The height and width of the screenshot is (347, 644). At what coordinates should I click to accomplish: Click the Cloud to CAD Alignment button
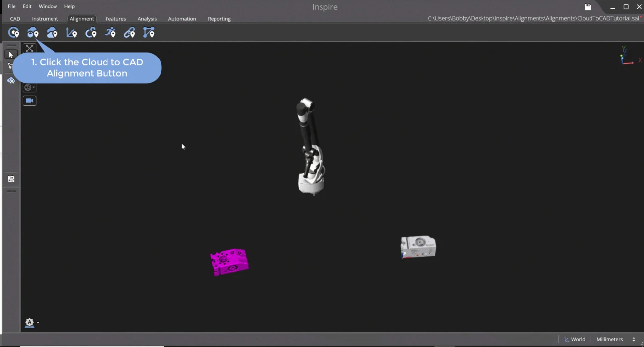coord(33,33)
